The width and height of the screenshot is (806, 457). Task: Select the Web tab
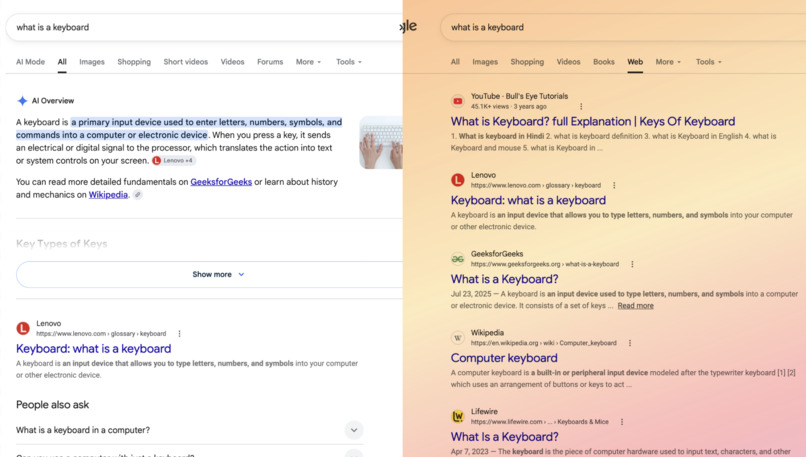(x=635, y=62)
